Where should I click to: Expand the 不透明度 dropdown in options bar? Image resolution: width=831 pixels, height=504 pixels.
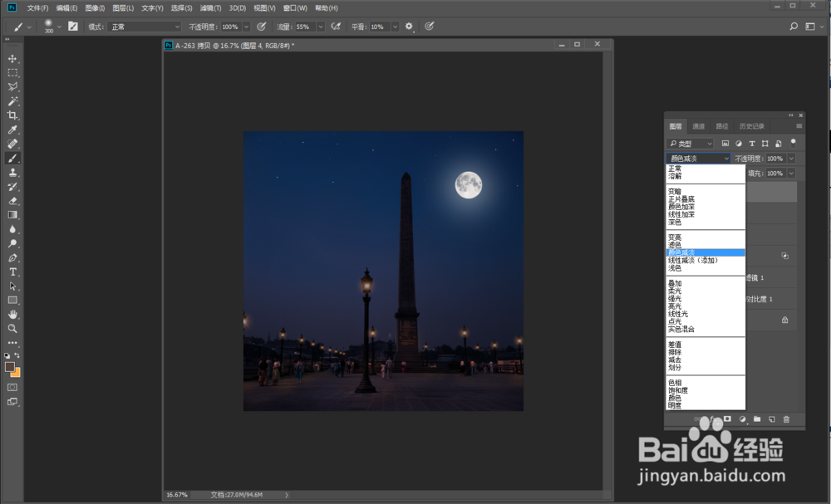coord(248,27)
